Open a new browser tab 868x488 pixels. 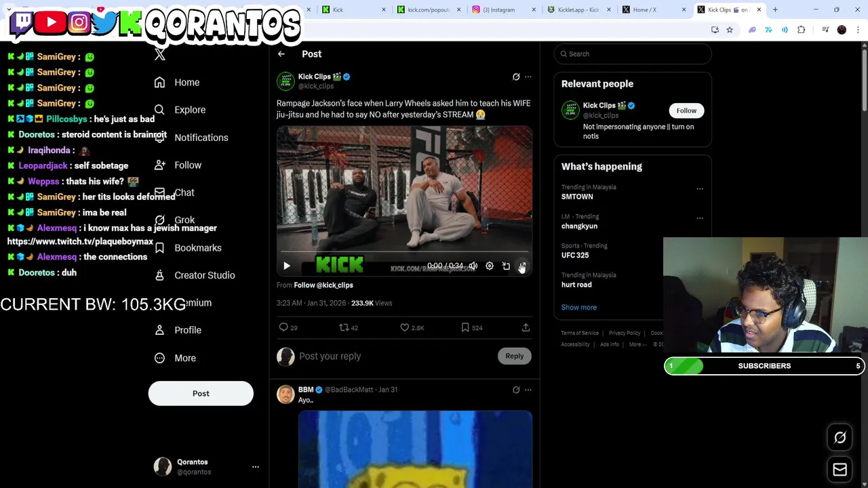coord(775,9)
